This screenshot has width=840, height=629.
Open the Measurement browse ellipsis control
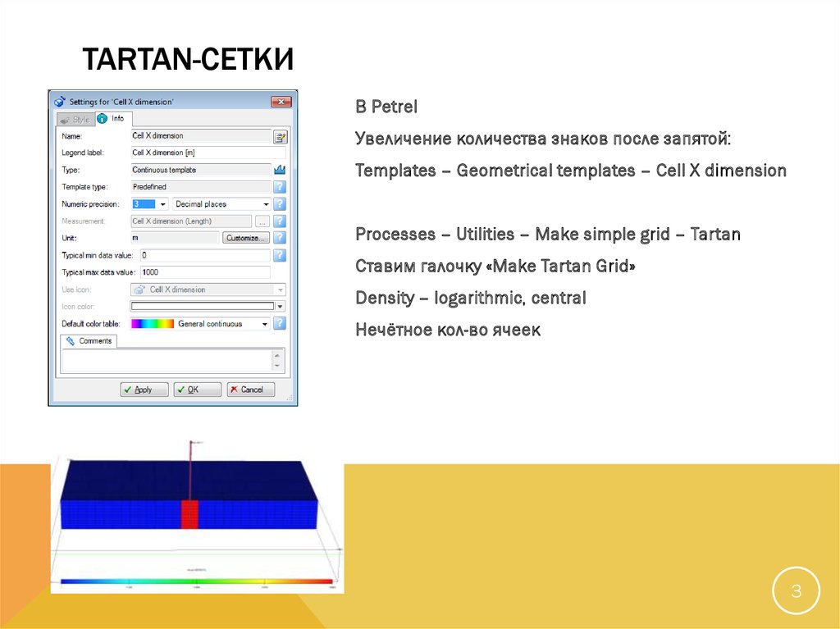pos(262,221)
